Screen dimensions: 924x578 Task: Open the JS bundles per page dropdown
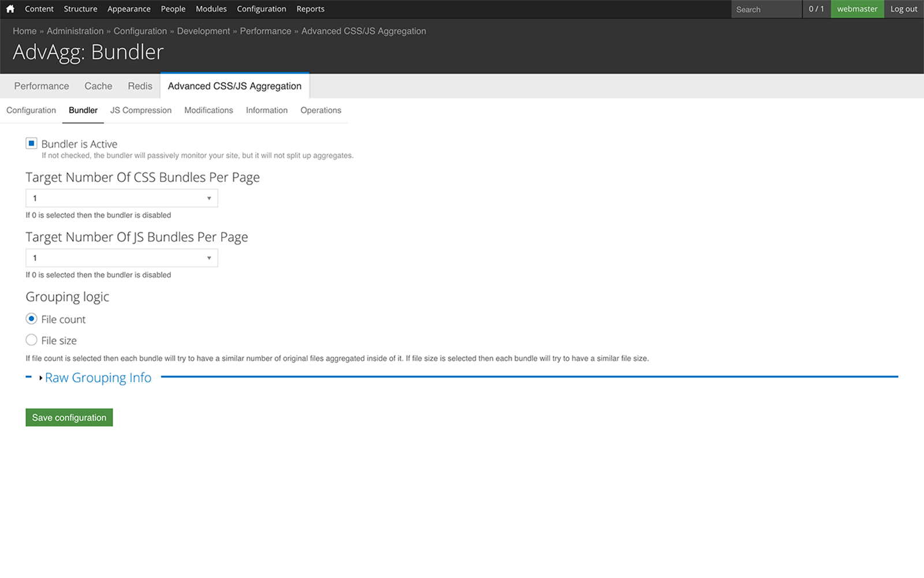122,258
